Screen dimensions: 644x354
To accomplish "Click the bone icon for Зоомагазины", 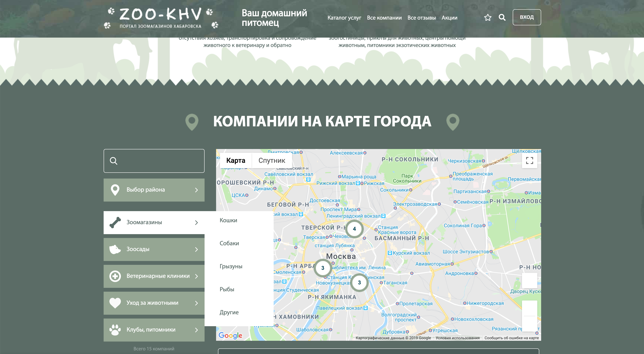I will (x=115, y=223).
